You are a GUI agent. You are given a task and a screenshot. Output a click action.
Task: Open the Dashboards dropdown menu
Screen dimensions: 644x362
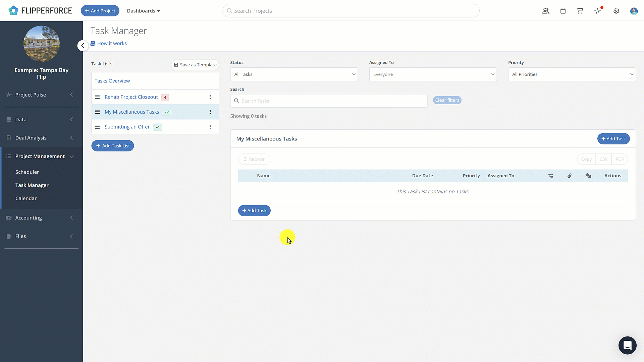[143, 11]
